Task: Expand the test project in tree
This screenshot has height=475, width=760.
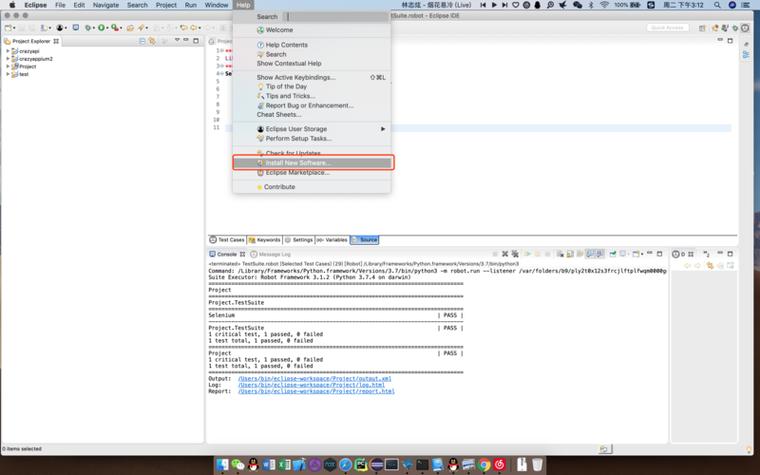Action: point(8,74)
